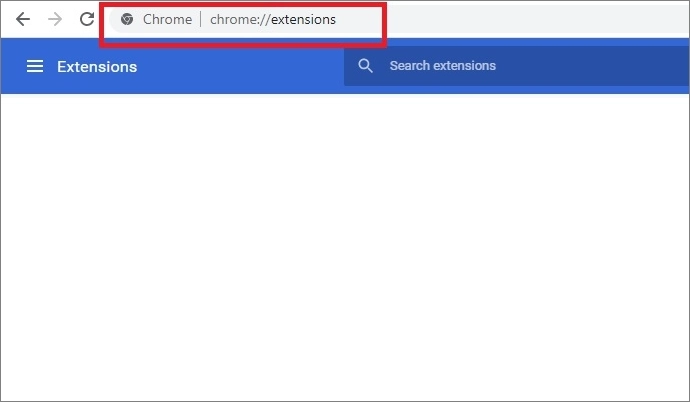Image resolution: width=690 pixels, height=402 pixels.
Task: Open the hamburger main menu
Action: point(35,66)
